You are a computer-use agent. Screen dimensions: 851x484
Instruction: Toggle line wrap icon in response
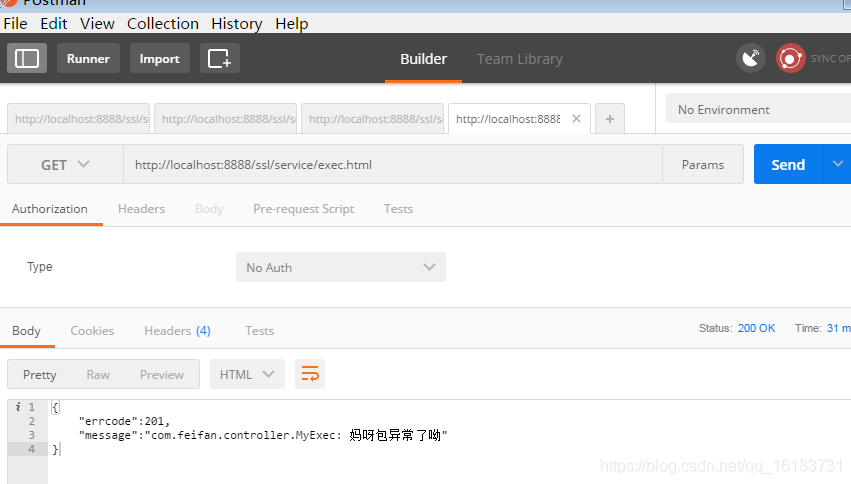pyautogui.click(x=310, y=374)
